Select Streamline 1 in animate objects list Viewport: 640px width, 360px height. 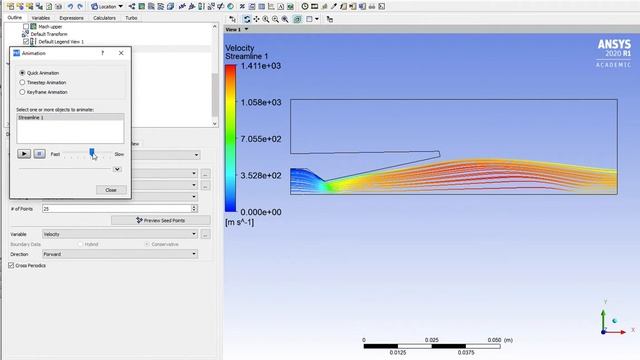click(x=70, y=118)
